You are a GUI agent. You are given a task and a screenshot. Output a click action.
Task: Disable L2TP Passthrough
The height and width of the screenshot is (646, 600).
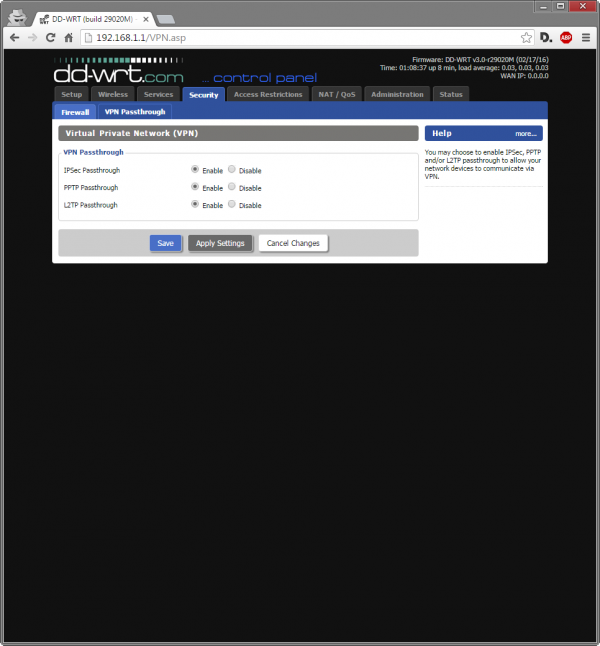click(x=232, y=204)
